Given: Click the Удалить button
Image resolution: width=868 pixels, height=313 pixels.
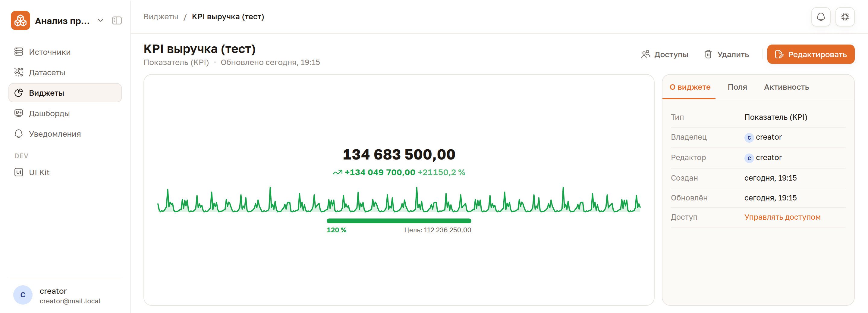Looking at the screenshot, I should tap(726, 54).
